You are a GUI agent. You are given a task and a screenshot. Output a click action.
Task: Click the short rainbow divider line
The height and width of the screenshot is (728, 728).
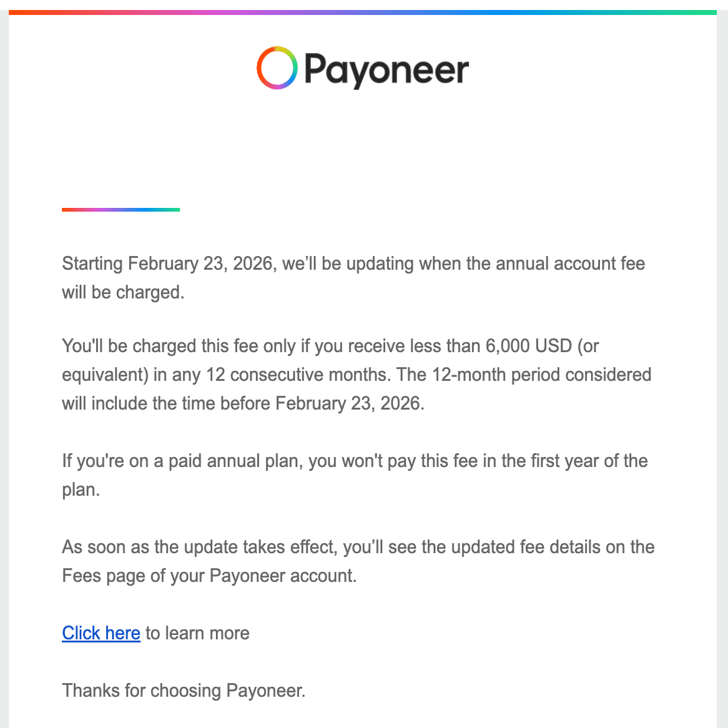pyautogui.click(x=121, y=210)
